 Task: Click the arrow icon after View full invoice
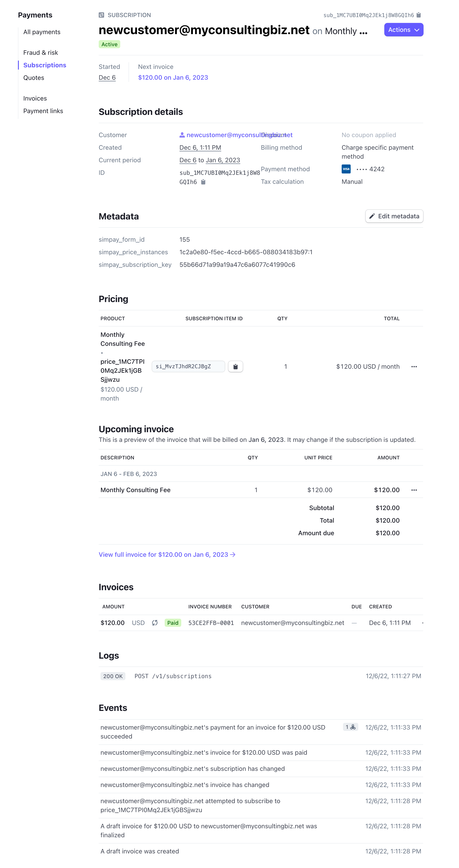tap(233, 554)
